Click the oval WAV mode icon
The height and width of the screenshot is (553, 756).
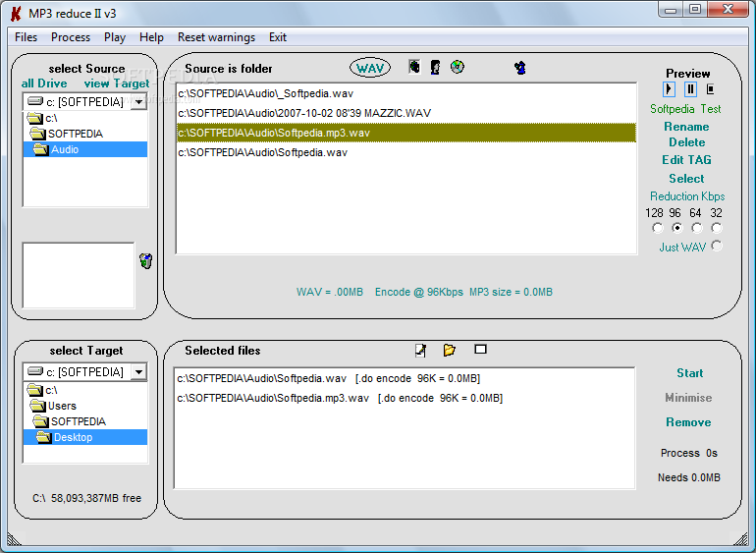[x=370, y=68]
